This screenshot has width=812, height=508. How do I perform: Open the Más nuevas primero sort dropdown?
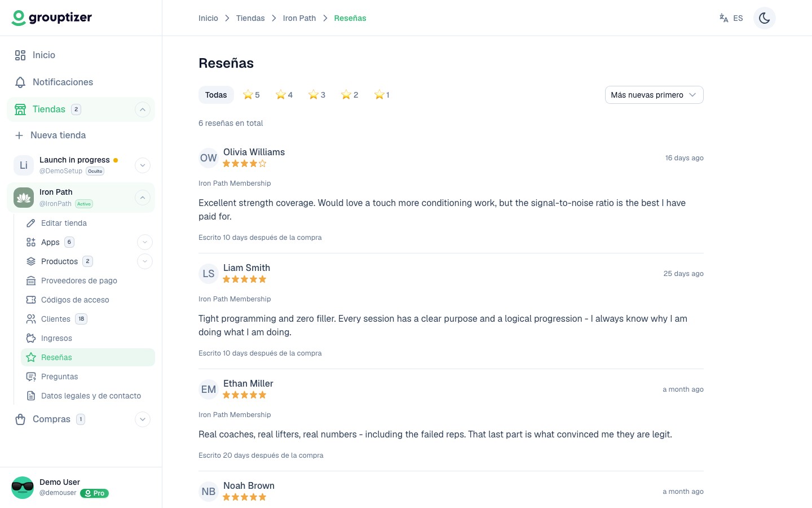654,95
